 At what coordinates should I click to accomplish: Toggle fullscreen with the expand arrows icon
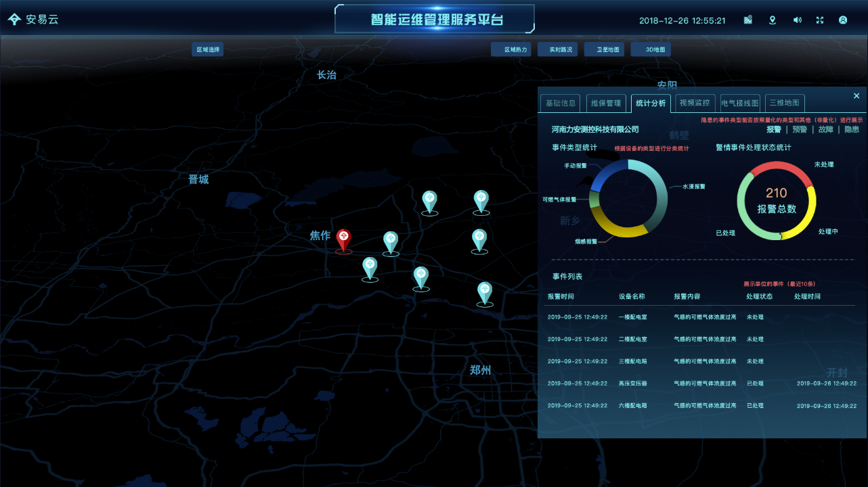pyautogui.click(x=820, y=20)
